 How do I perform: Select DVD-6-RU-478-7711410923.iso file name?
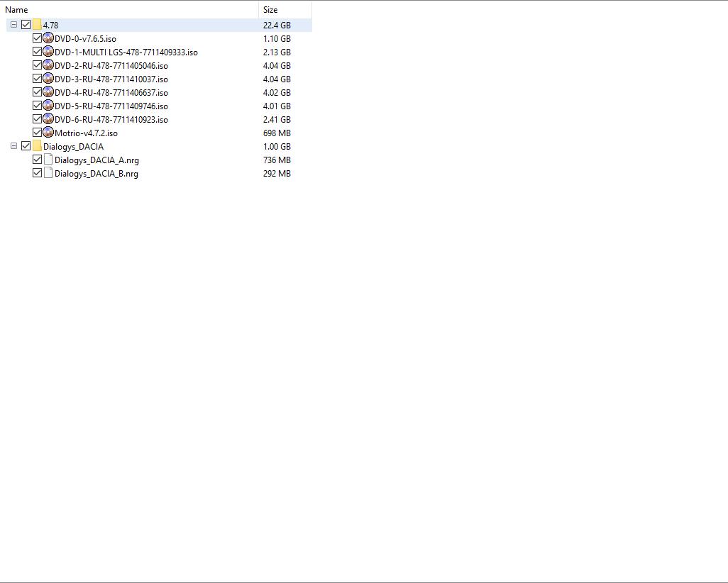[111, 120]
